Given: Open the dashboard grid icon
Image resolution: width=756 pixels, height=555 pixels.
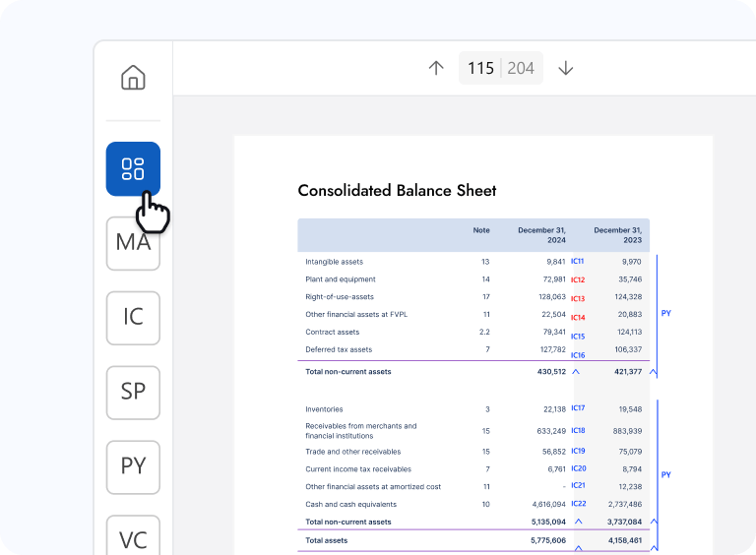Looking at the screenshot, I should click(x=133, y=168).
